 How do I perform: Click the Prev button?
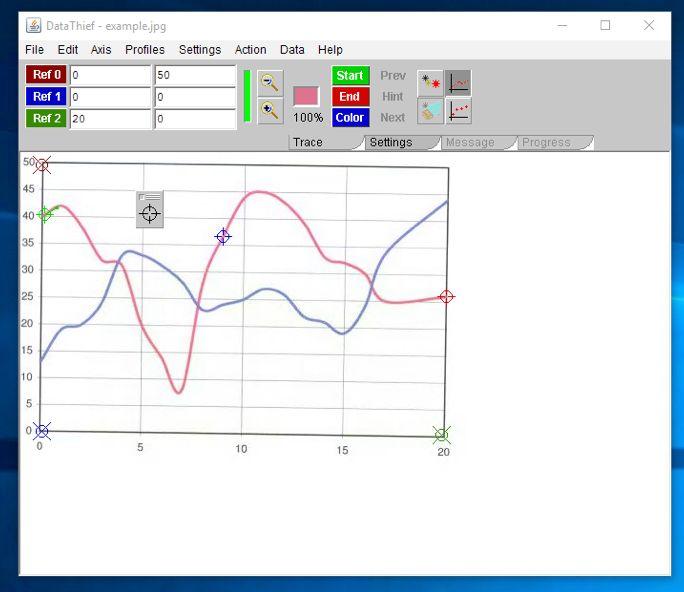[393, 75]
